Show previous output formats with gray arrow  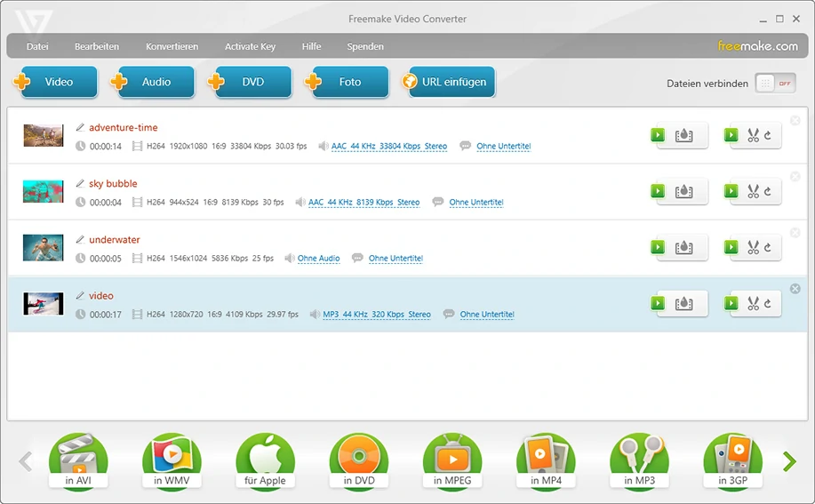[x=26, y=461]
